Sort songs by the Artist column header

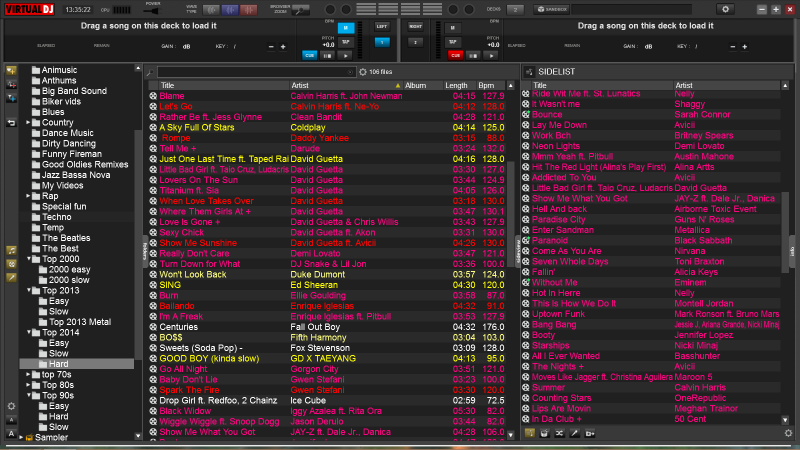click(346, 85)
